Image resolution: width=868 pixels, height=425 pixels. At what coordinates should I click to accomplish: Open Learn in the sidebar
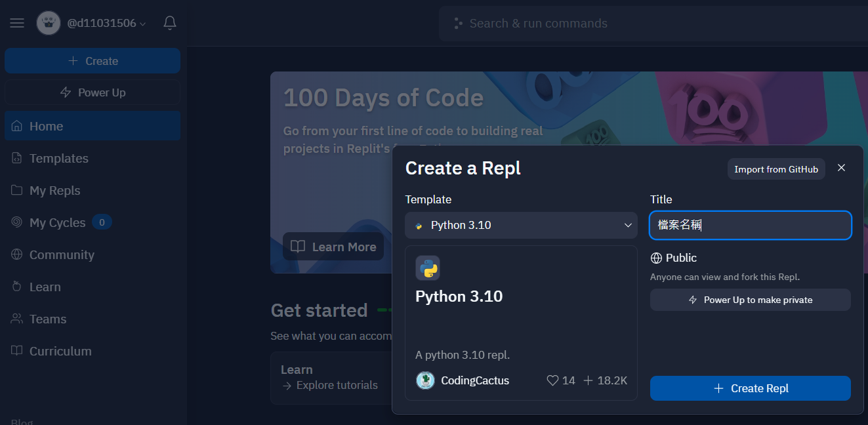click(93, 287)
